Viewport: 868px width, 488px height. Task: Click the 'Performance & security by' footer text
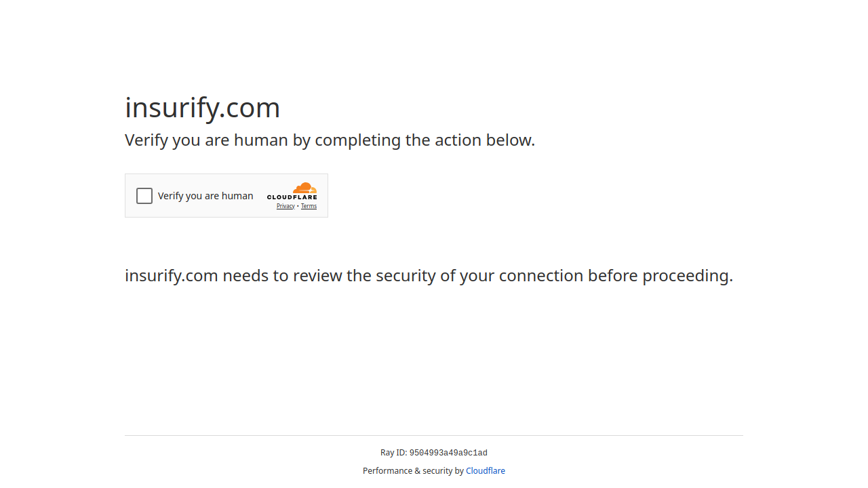[413, 471]
